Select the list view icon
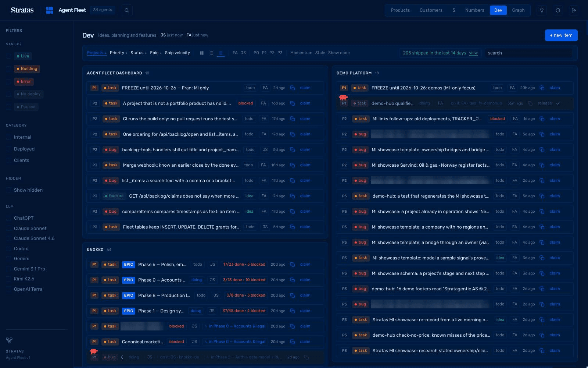This screenshot has width=588, height=368. pos(221,53)
